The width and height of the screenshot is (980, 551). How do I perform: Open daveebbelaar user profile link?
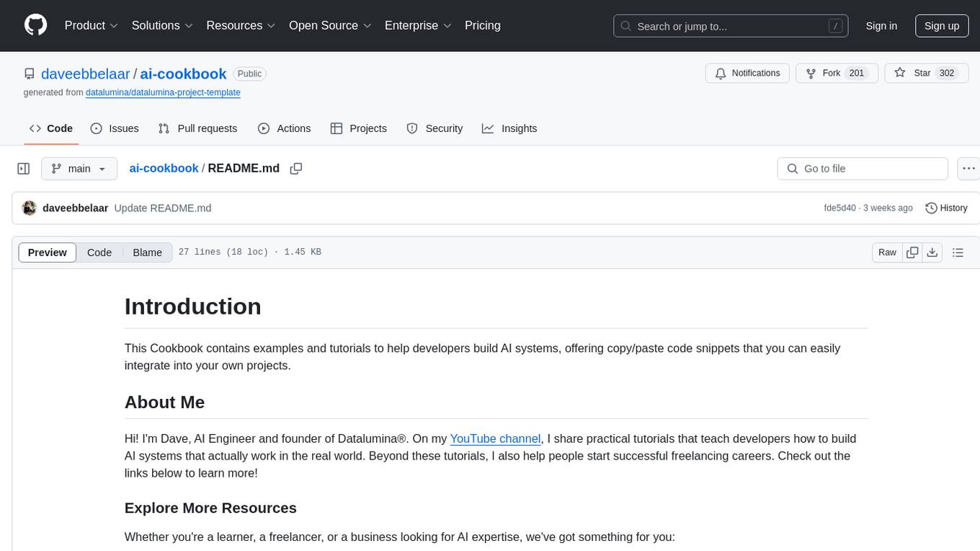[86, 74]
